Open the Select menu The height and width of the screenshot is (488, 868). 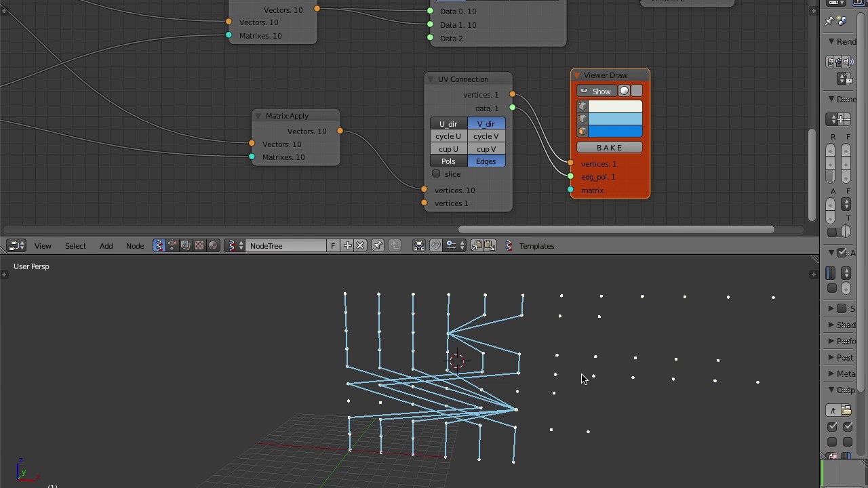[75, 246]
